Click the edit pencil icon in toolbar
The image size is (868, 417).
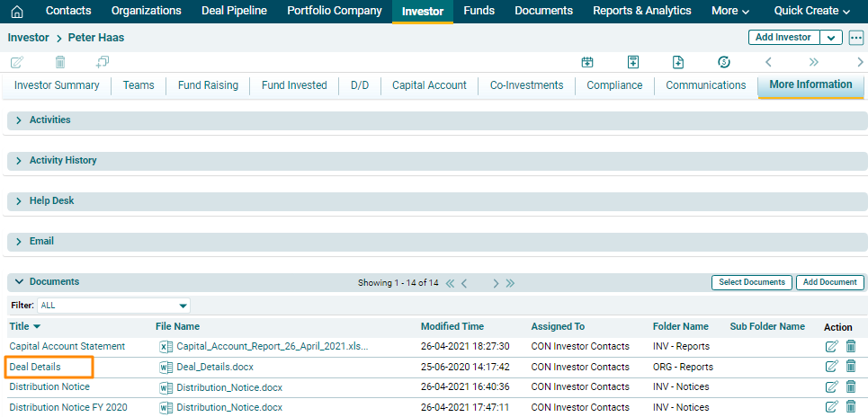point(17,62)
